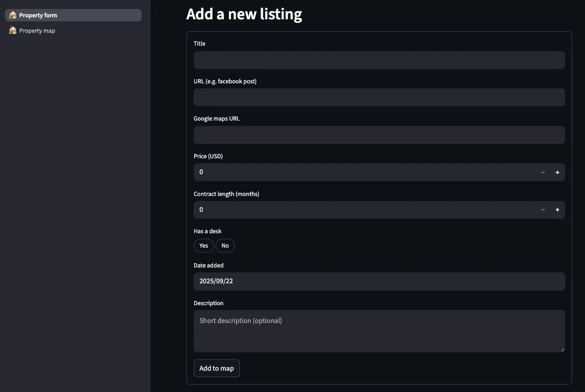Open the Property form page
585x392 pixels.
coord(37,15)
